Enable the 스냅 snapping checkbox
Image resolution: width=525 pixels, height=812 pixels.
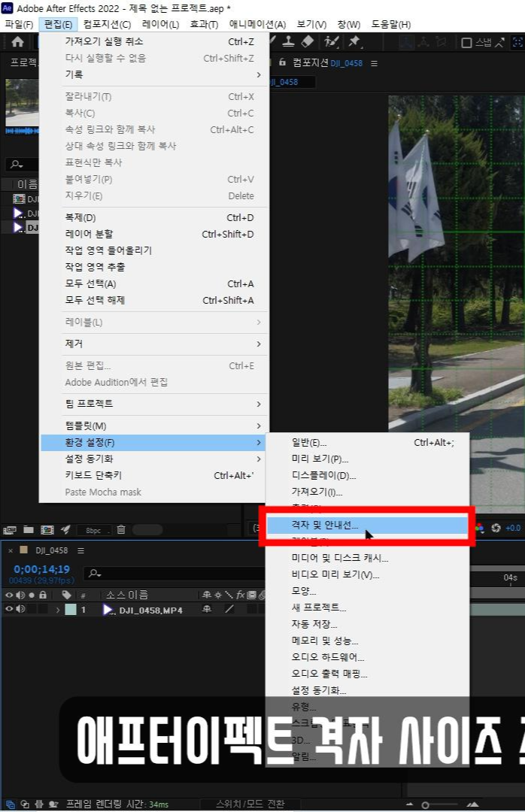466,42
